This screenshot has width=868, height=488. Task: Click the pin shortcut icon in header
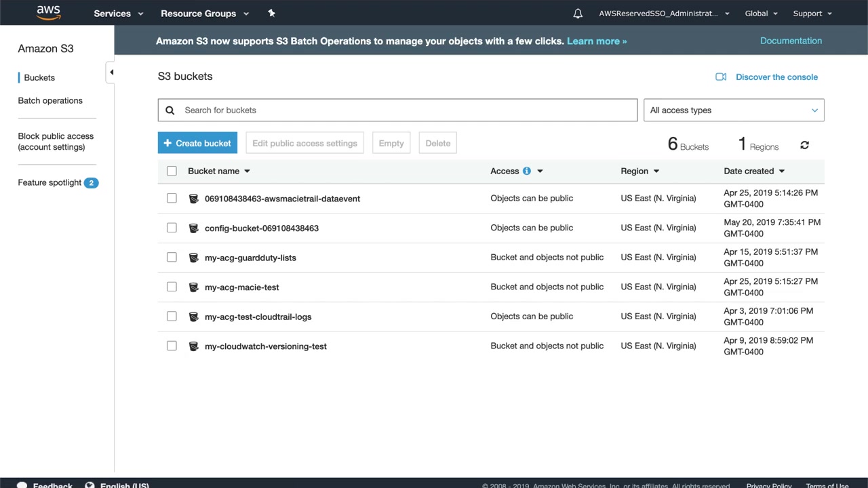271,13
